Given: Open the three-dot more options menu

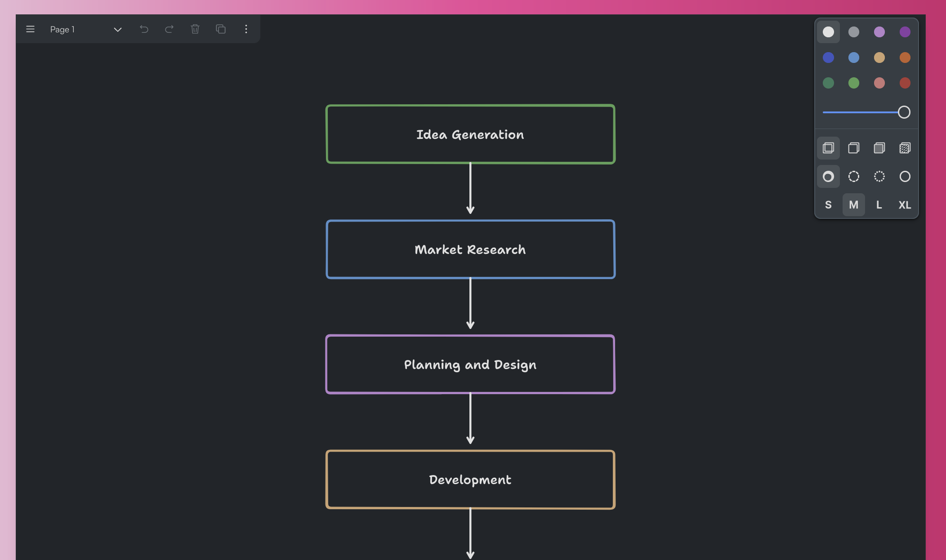Looking at the screenshot, I should (x=246, y=29).
